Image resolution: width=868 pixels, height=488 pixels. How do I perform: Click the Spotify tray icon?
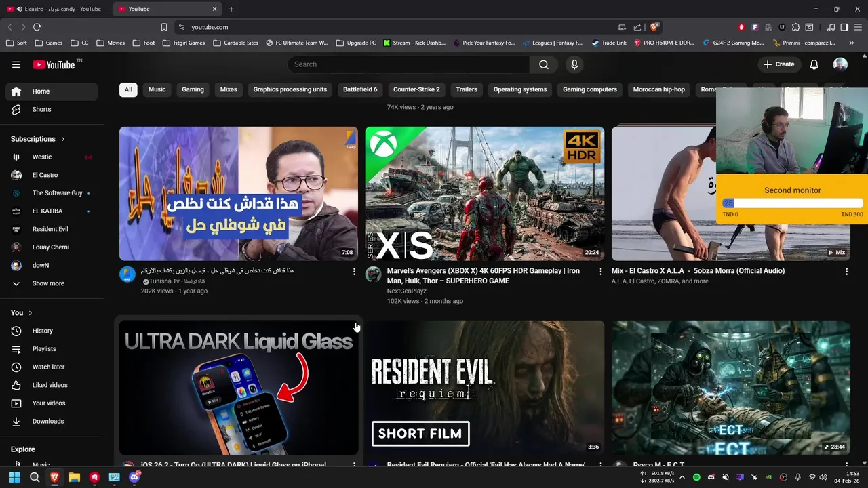coord(696,477)
